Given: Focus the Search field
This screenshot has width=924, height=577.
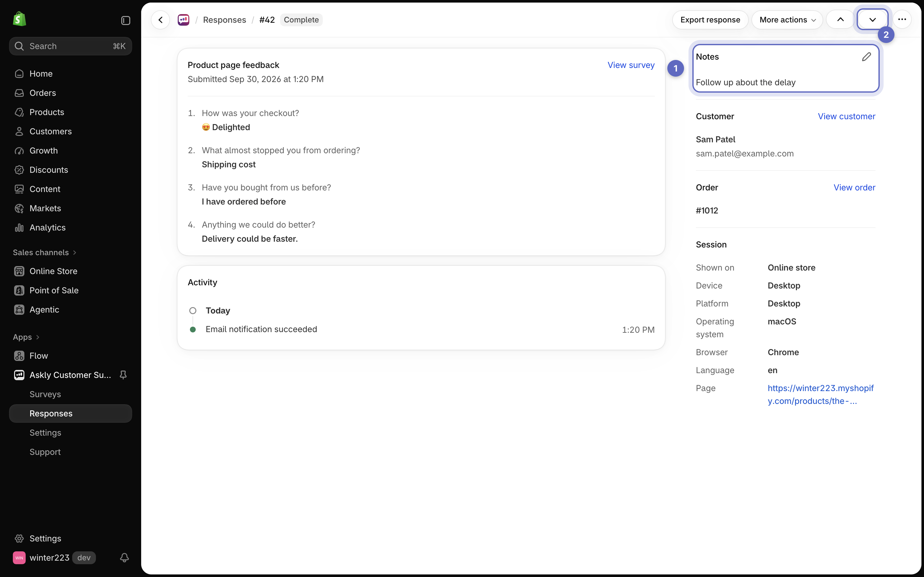Looking at the screenshot, I should coord(70,46).
